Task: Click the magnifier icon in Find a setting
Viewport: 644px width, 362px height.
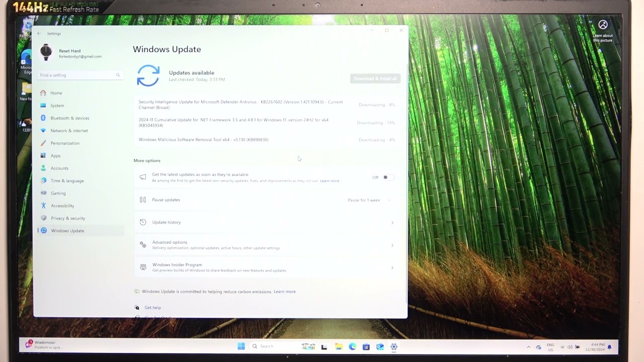Action: (x=118, y=75)
